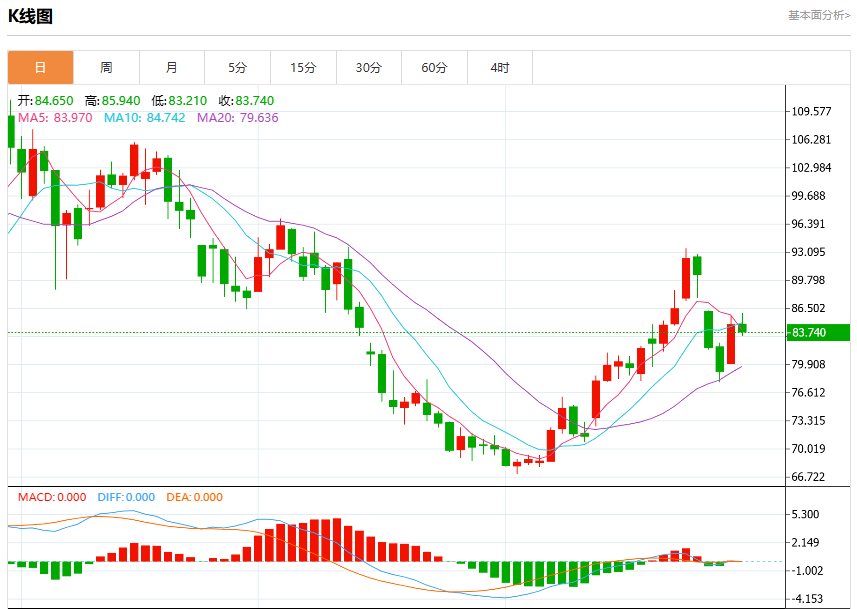Open the 基本面分析 link
This screenshot has width=857, height=609.
(x=819, y=15)
